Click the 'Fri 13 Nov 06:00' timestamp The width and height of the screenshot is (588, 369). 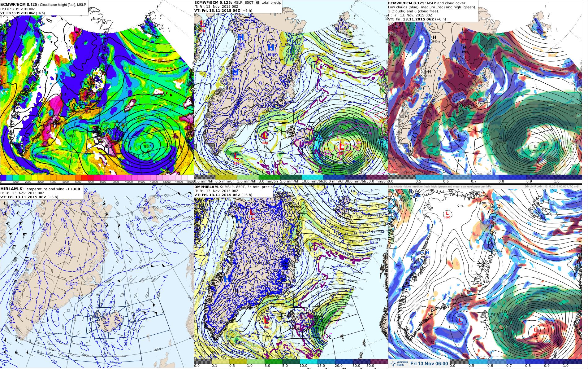[429, 363]
